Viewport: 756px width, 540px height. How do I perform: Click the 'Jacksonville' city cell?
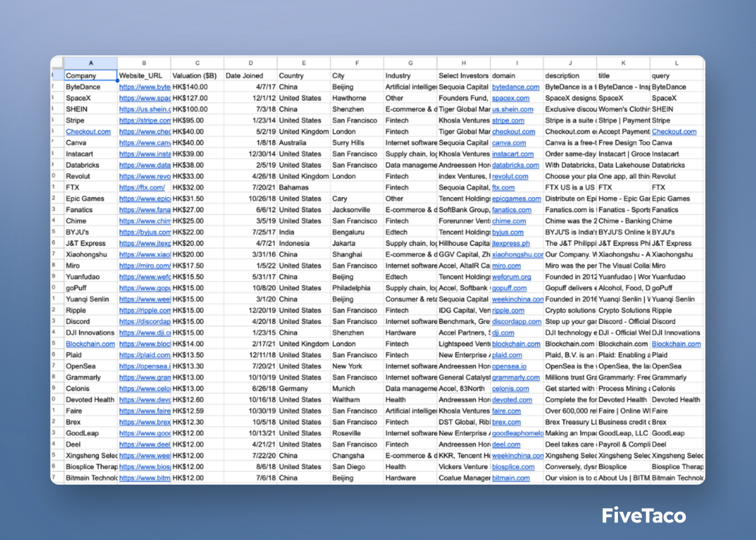click(x=357, y=210)
